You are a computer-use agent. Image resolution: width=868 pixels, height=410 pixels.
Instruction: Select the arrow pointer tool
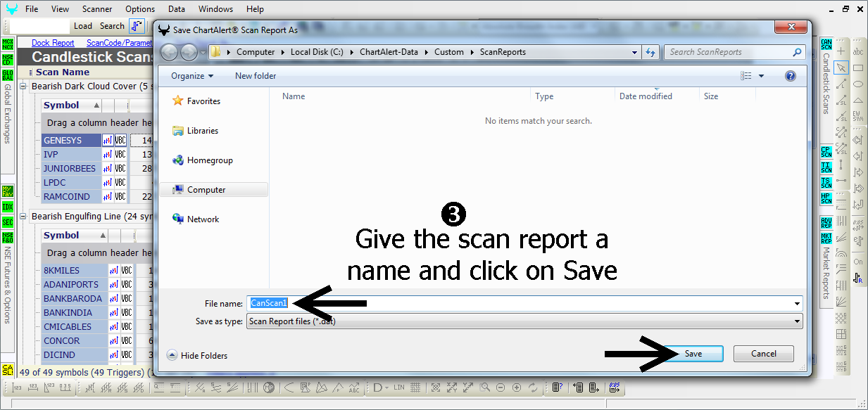click(841, 68)
